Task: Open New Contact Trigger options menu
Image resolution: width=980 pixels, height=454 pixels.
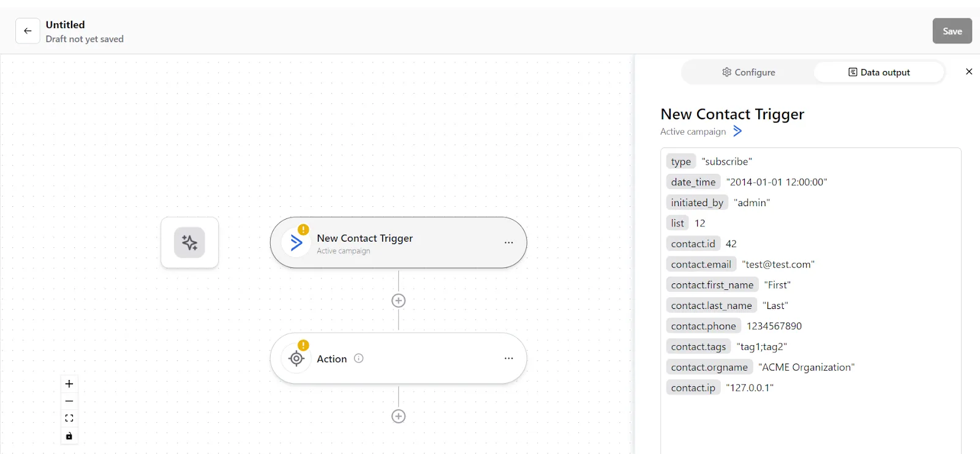Action: coord(508,243)
